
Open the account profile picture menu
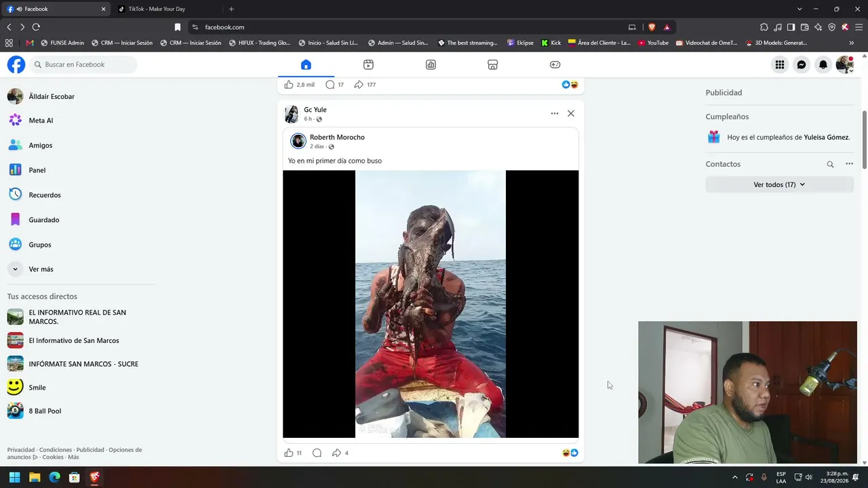click(845, 64)
